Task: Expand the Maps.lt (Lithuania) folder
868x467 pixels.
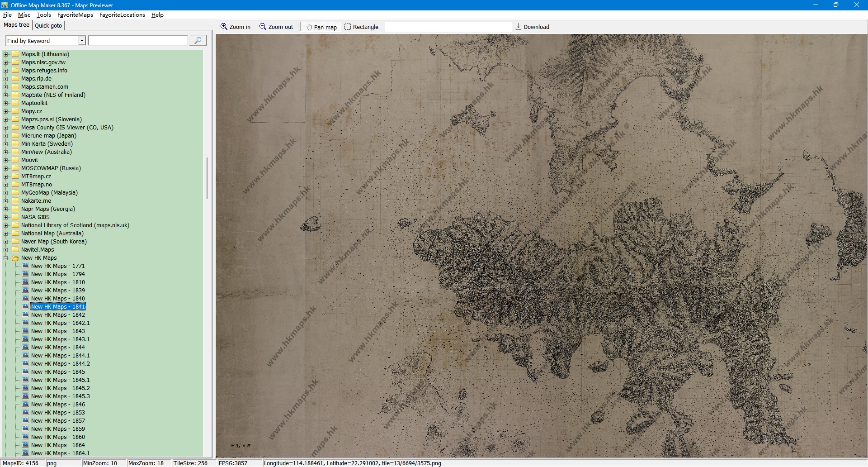Action: coord(6,54)
